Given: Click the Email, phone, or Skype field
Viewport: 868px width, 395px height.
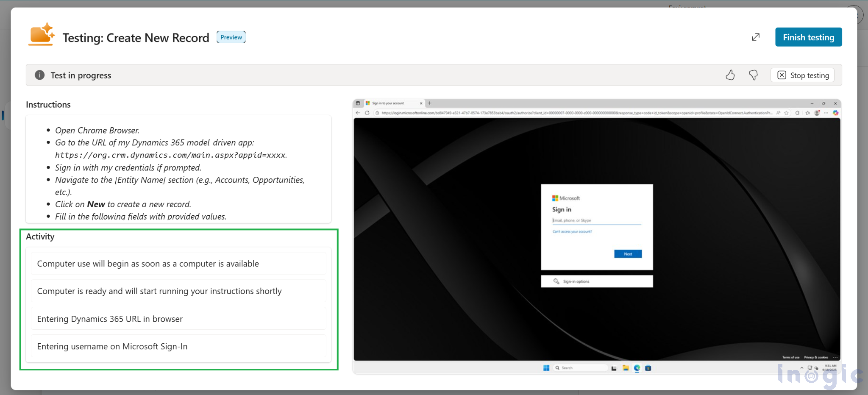Looking at the screenshot, I should click(597, 220).
